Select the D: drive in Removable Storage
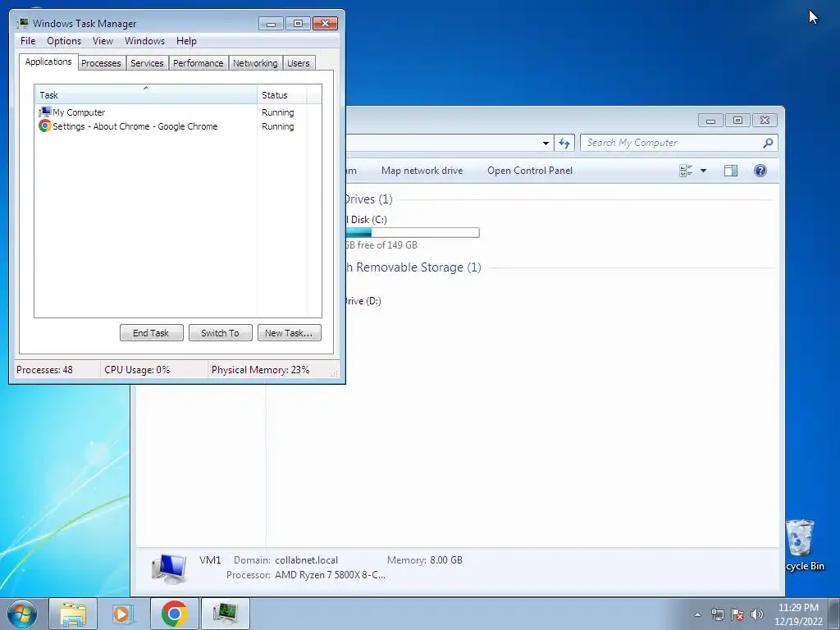Image resolution: width=840 pixels, height=630 pixels. (x=363, y=301)
